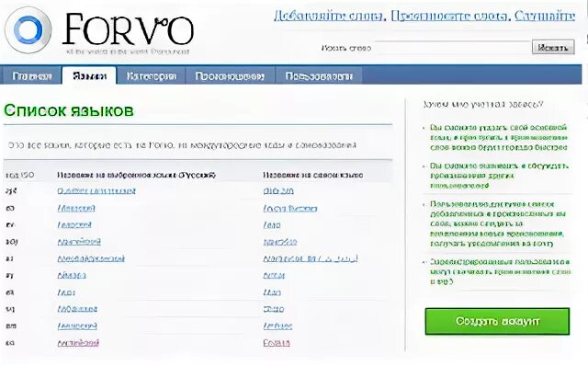
Task: Click the ISO code in Английский row
Action: pos(10,343)
